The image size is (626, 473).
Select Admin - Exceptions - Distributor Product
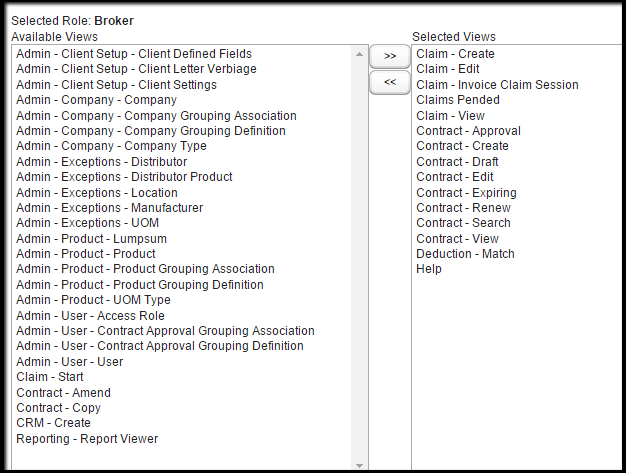tap(124, 177)
